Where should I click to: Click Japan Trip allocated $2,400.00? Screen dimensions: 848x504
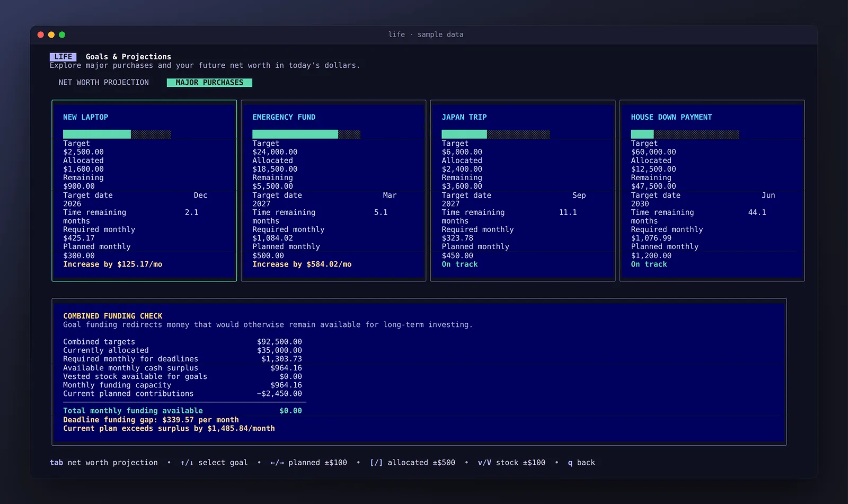(x=462, y=170)
